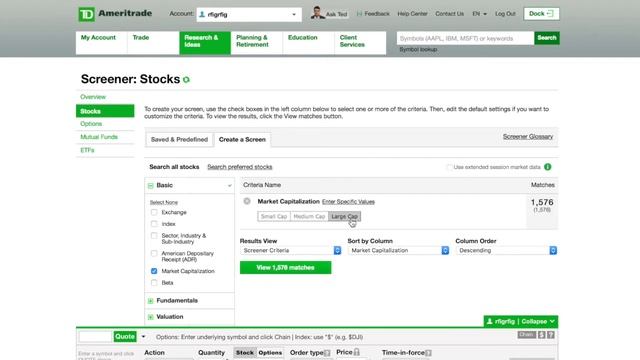The image size is (640, 360).
Task: Click the quote symbol input field
Action: pyautogui.click(x=96, y=337)
